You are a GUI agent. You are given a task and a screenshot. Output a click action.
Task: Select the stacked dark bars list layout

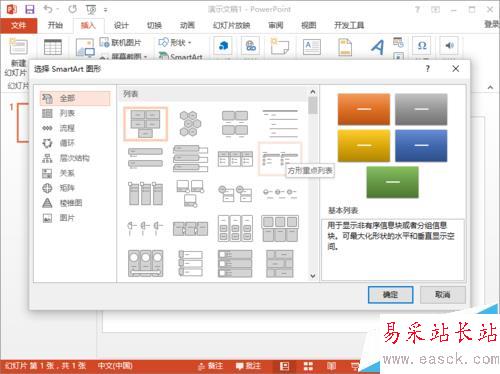point(235,264)
